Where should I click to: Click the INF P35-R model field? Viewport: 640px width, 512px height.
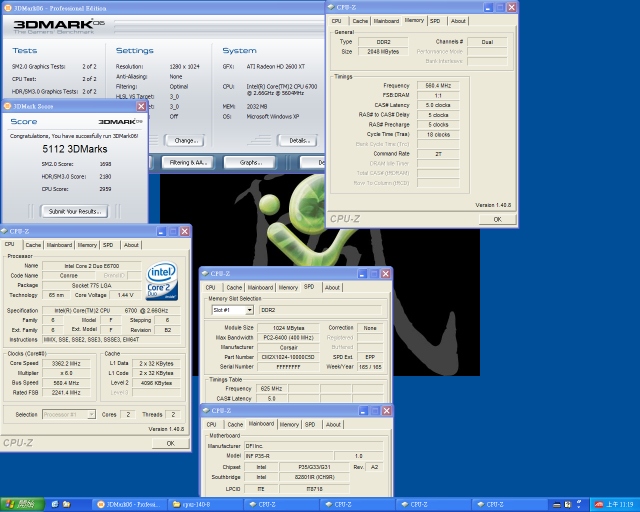pyautogui.click(x=288, y=456)
